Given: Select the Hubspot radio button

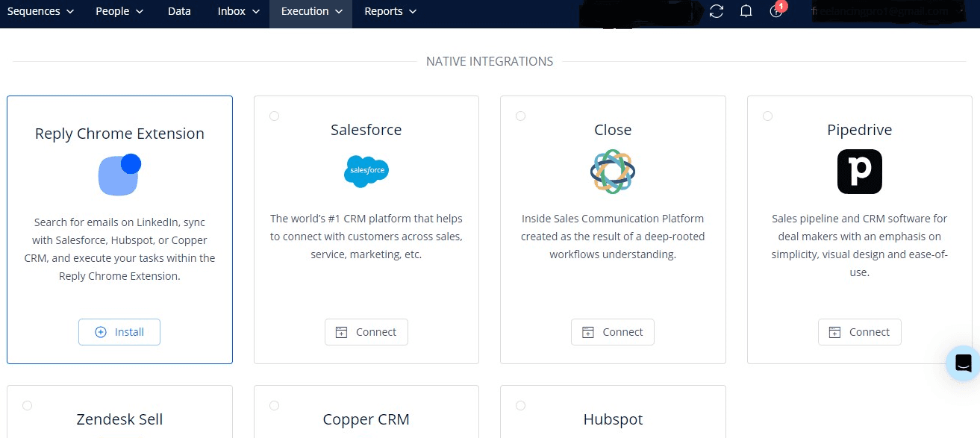Looking at the screenshot, I should [x=520, y=405].
